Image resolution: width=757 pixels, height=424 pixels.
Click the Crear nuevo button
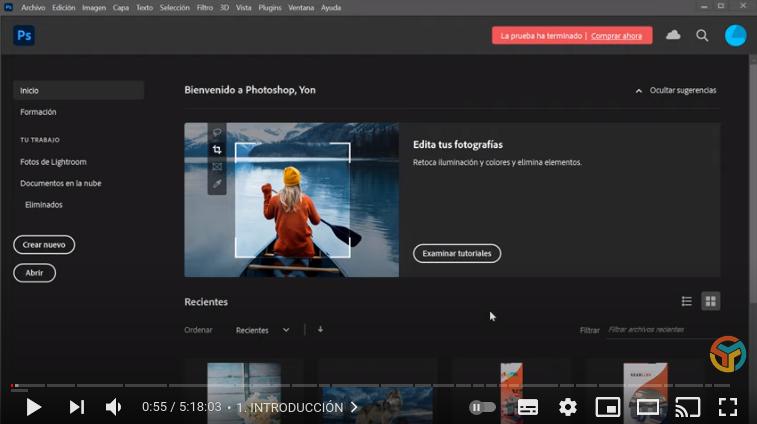coord(44,244)
